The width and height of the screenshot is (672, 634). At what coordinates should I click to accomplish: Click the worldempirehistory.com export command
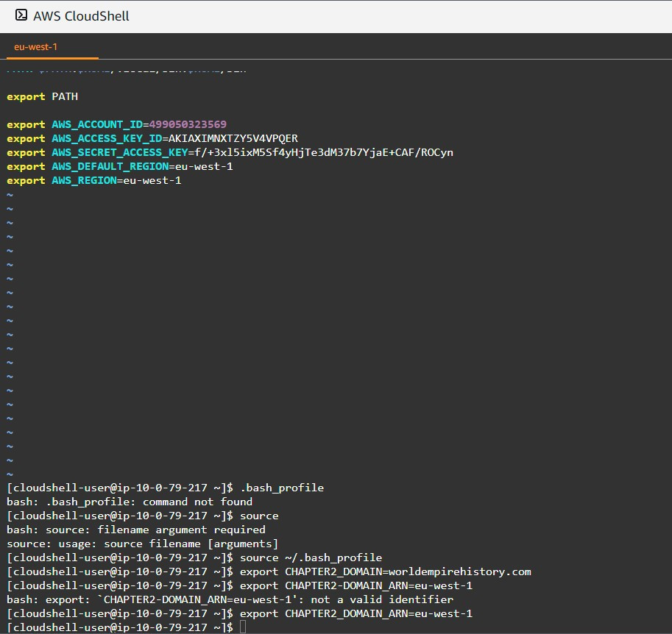coord(385,572)
